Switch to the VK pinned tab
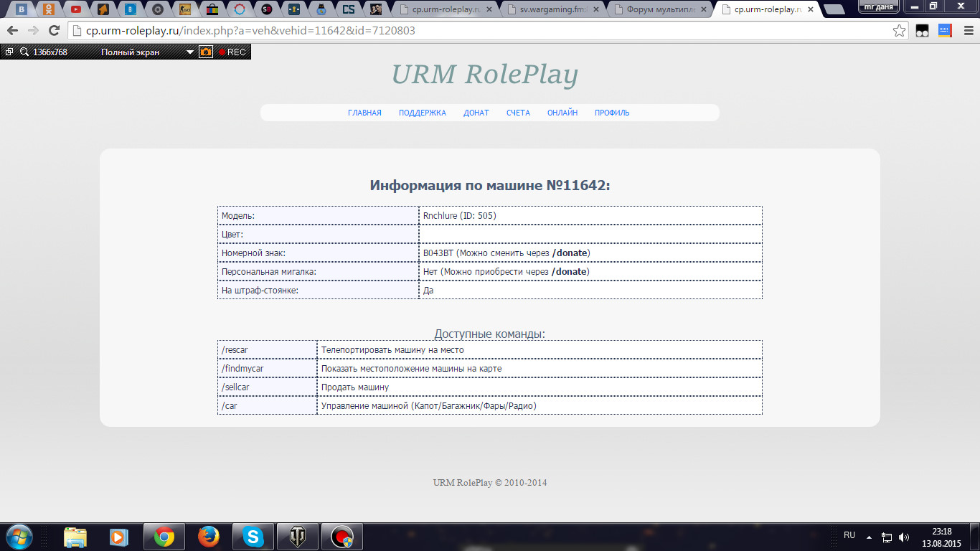Viewport: 980px width, 551px height. [22, 9]
